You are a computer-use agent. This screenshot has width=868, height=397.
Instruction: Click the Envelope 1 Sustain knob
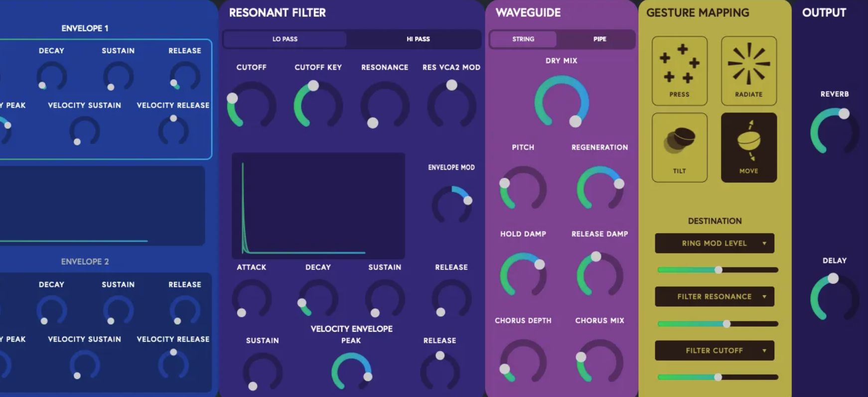118,76
